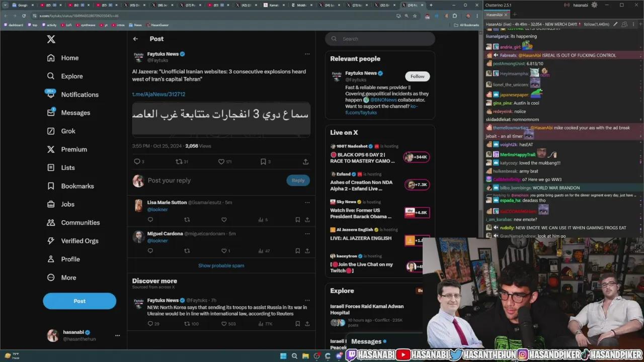
Task: Open Notifications in the sidebar
Action: pos(79,95)
